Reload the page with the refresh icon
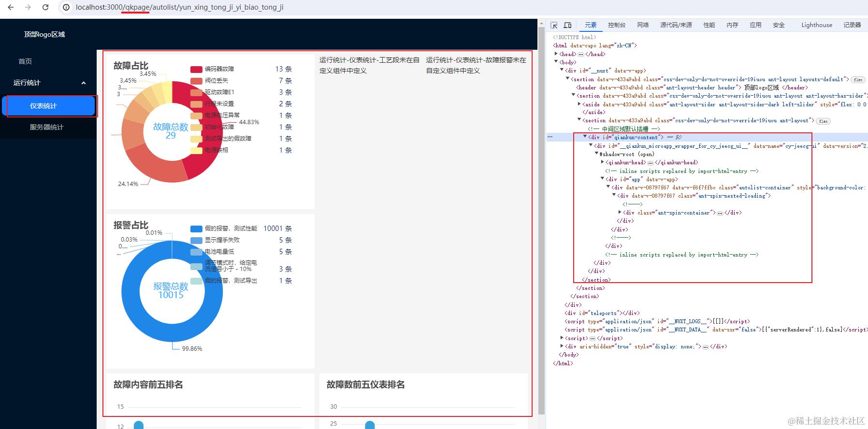The height and width of the screenshot is (429, 868). point(45,7)
